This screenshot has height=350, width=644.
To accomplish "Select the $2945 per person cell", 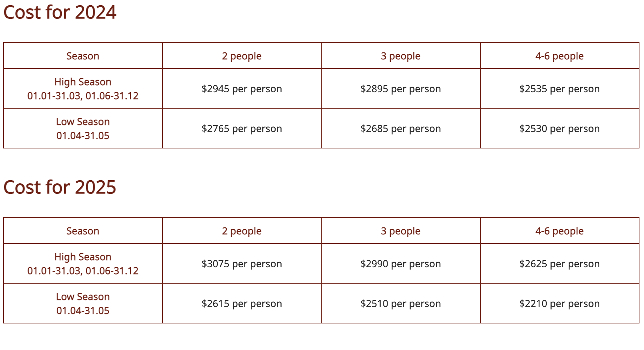I will tap(242, 89).
